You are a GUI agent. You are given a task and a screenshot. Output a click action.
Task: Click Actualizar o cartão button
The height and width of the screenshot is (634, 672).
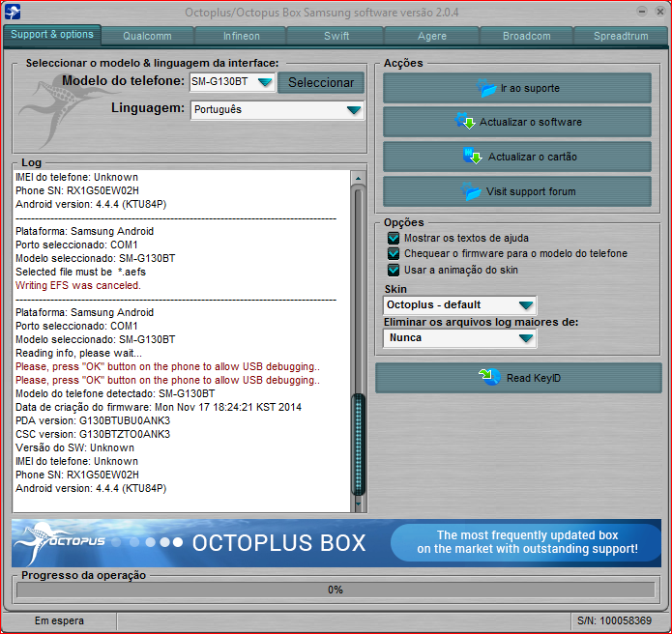click(x=517, y=157)
